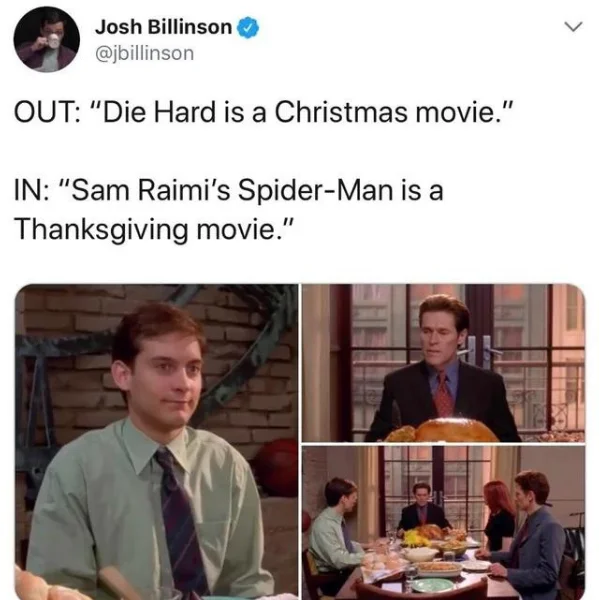Click the "Thanksgiving movie." text
The image size is (600, 600).
154,230
